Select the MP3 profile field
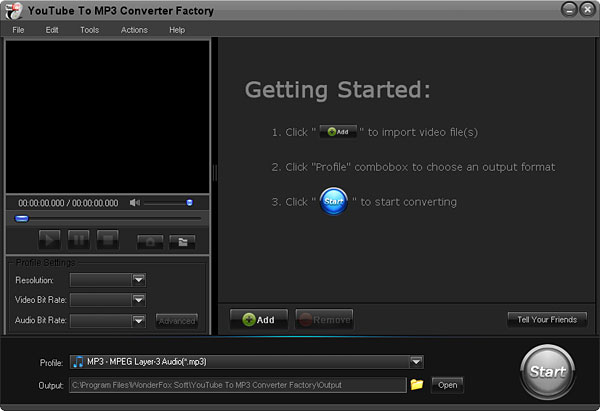 pos(246,362)
